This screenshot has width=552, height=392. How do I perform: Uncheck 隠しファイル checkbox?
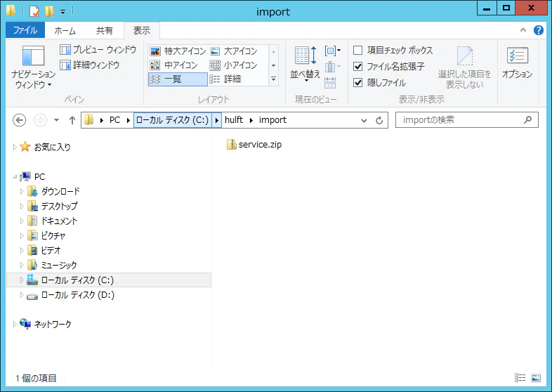[x=357, y=83]
